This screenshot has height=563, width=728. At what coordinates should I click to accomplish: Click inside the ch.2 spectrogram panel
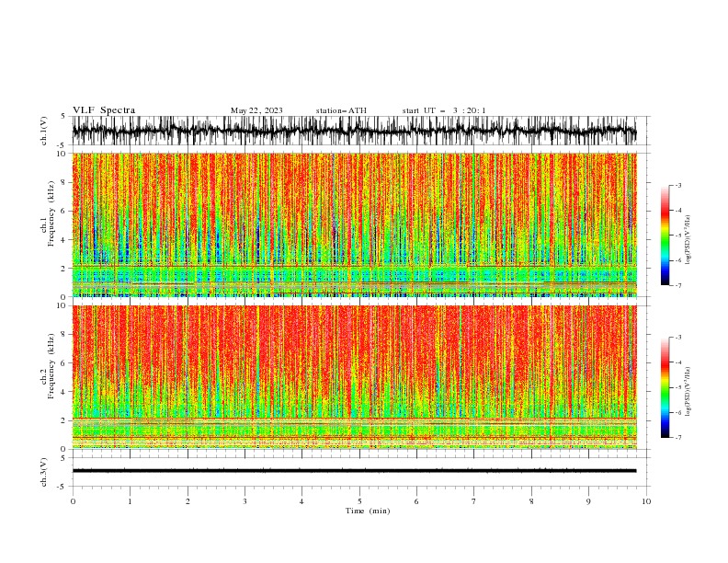(x=354, y=377)
